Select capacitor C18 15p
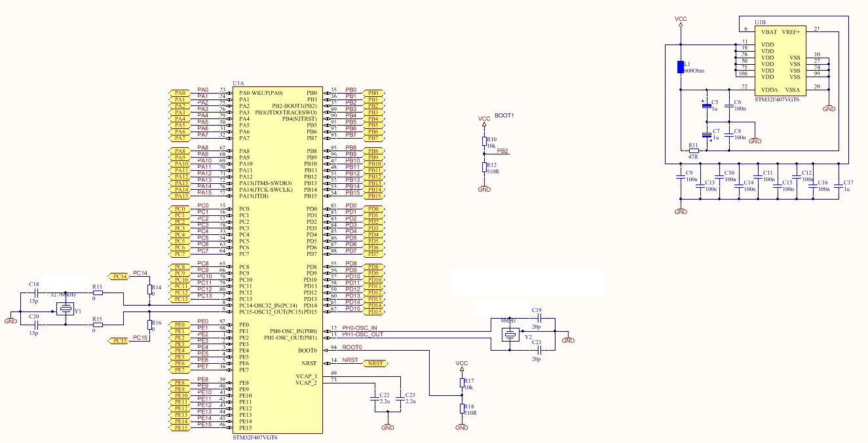868x443 pixels. point(37,293)
